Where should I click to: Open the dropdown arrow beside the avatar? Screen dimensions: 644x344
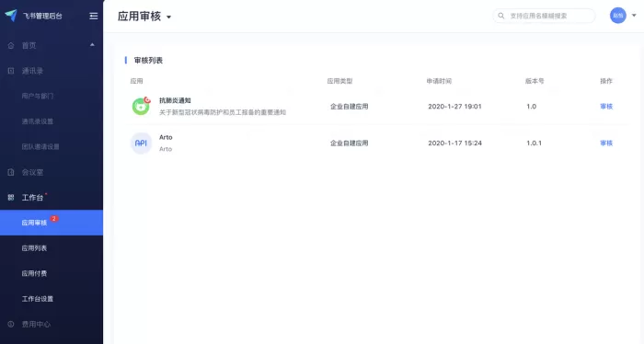point(634,16)
